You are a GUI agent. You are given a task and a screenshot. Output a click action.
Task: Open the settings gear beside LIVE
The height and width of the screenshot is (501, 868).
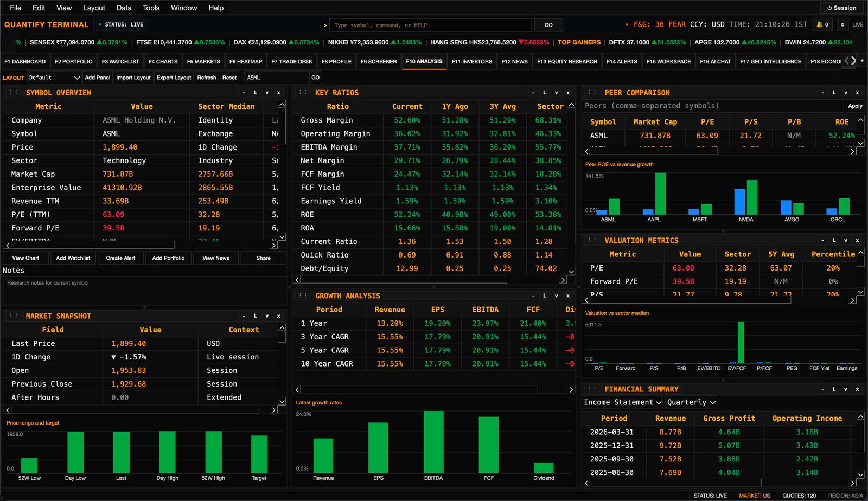point(843,24)
